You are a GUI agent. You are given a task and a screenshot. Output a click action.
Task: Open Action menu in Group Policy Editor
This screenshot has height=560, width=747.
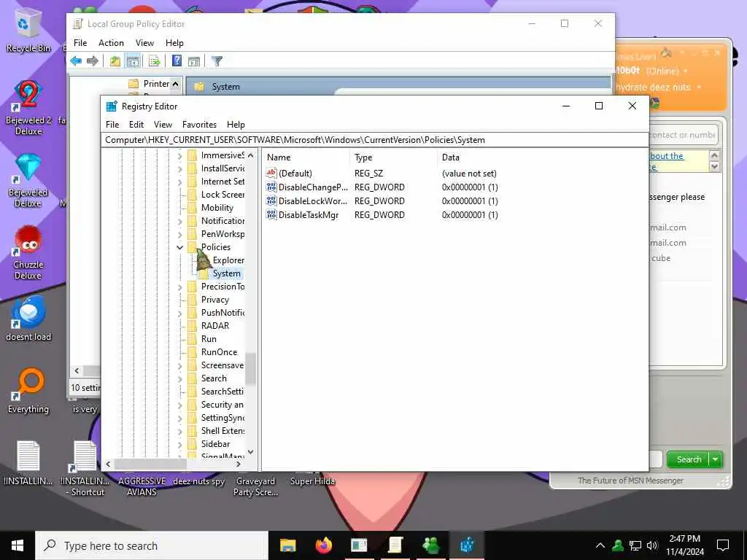(x=111, y=43)
